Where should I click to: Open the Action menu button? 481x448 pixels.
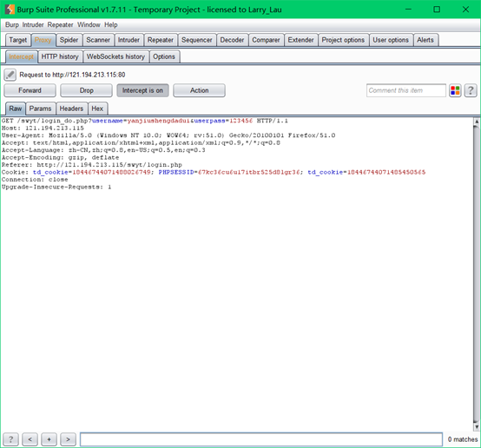[x=199, y=90]
